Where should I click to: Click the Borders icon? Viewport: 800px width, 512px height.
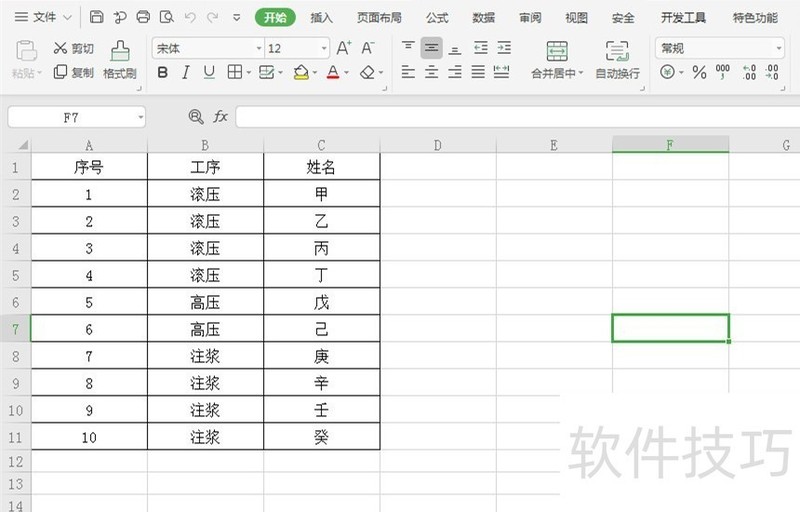point(235,72)
